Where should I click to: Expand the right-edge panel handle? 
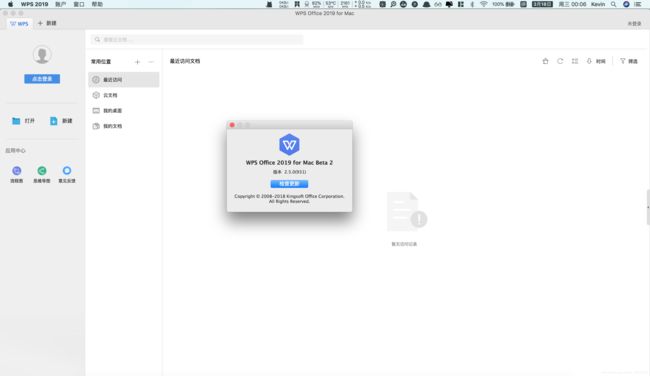tap(648, 207)
